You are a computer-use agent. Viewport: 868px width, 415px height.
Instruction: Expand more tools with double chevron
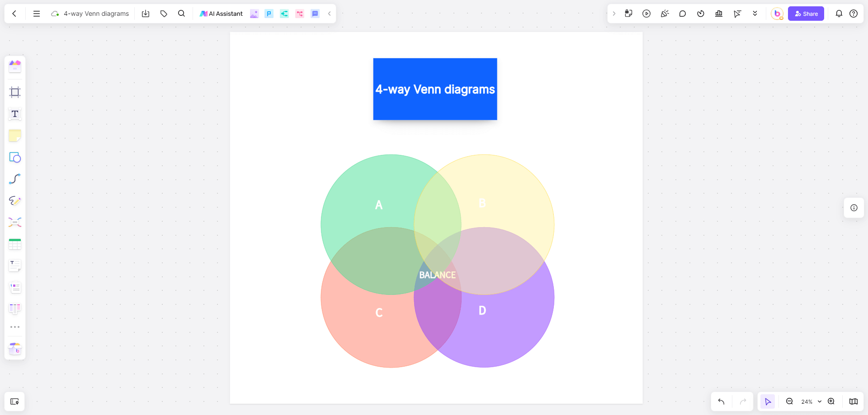(755, 14)
